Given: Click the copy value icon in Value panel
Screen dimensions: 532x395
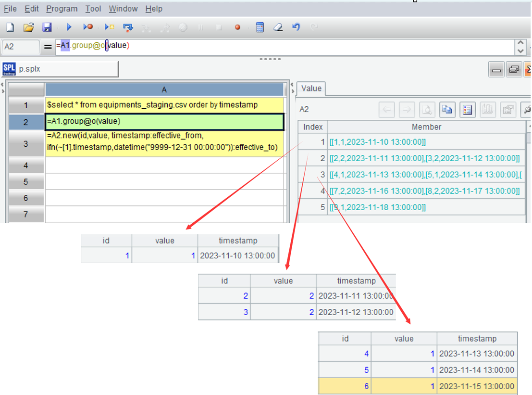Looking at the screenshot, I should pyautogui.click(x=447, y=110).
